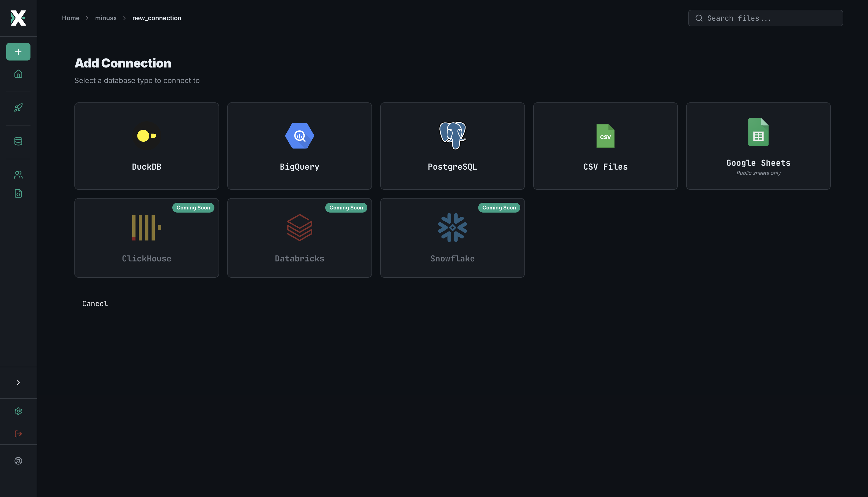Click Coming Soon badge on Databricks
The height and width of the screenshot is (497, 868).
[346, 208]
